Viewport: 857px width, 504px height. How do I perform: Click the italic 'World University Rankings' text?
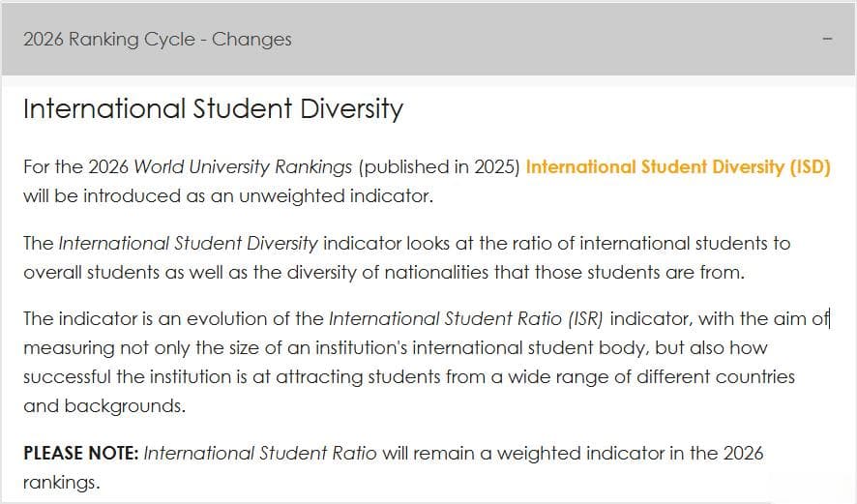point(243,166)
